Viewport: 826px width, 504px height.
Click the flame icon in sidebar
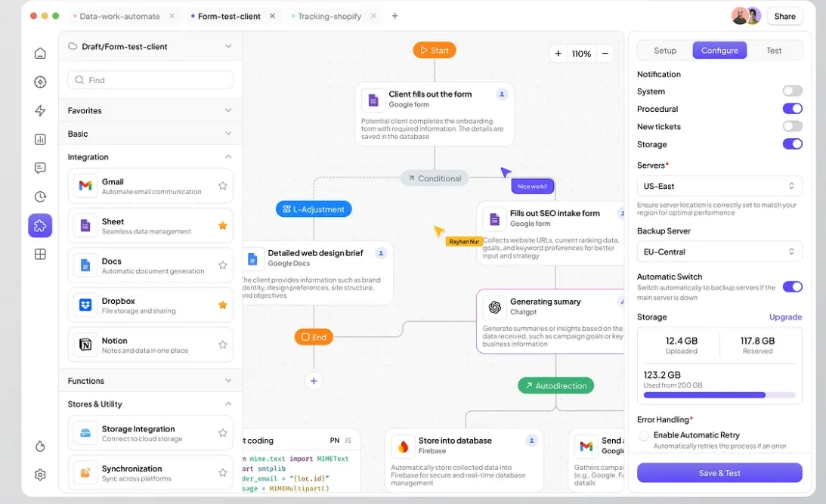(40, 446)
